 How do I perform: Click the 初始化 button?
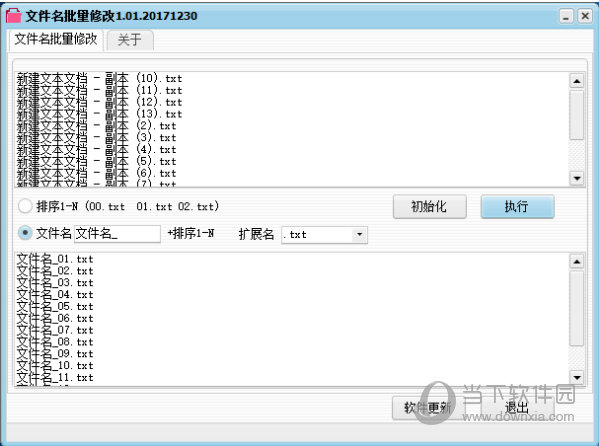tap(429, 206)
